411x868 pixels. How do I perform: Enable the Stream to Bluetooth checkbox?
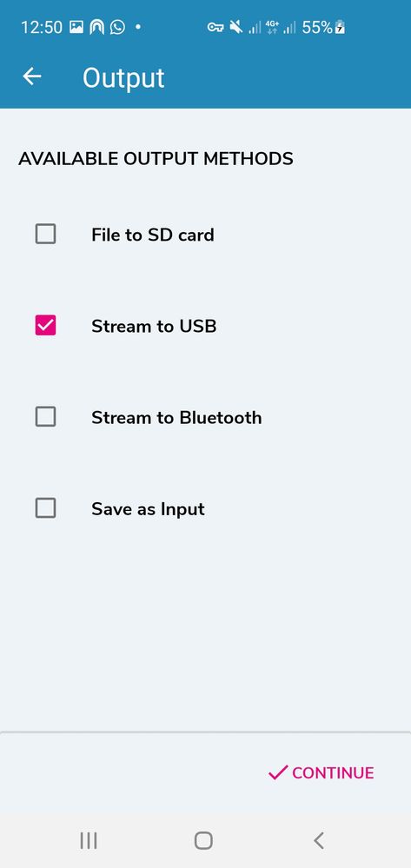tap(45, 416)
